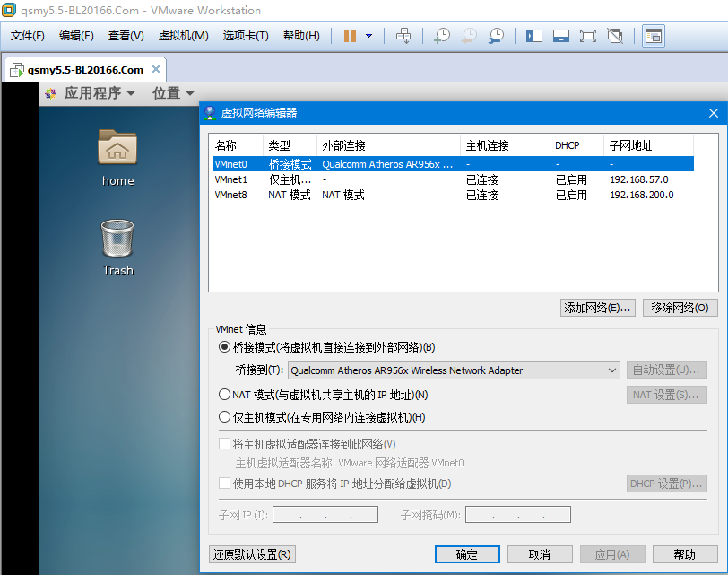Open the 虚拟机(M) menu
Viewport: 728px width, 575px height.
click(x=183, y=36)
